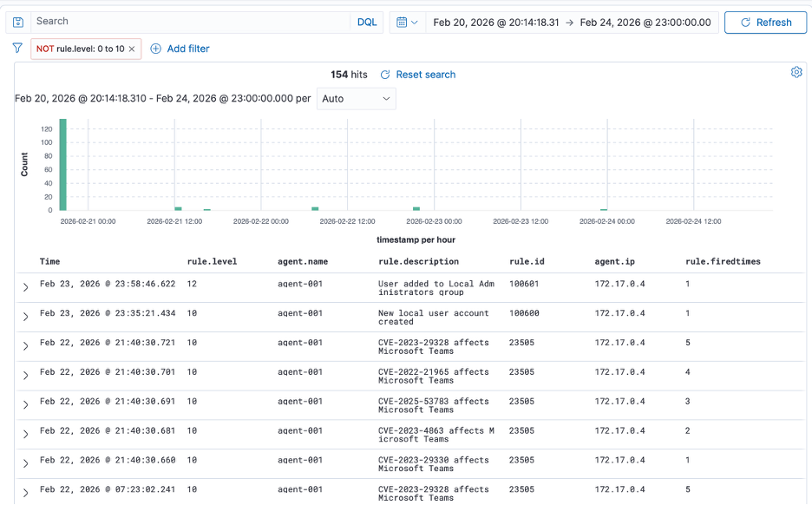Image resolution: width=812 pixels, height=505 pixels.
Task: Expand the Feb 22 21:40:30.721 row
Action: tap(26, 346)
